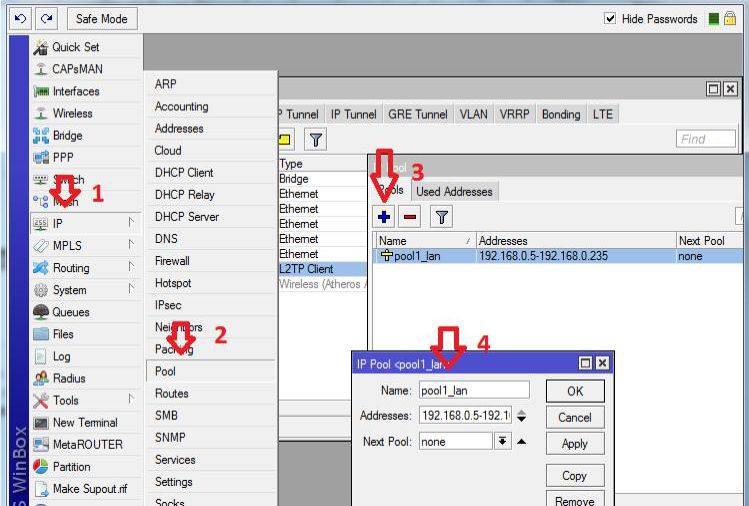Click the green status indicator square
This screenshot has width=749, height=506.
(x=714, y=19)
